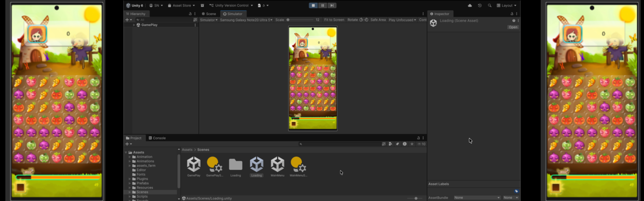Image resolution: width=644 pixels, height=201 pixels.
Task: Toggle the Inspector panel lock
Action: click(512, 14)
